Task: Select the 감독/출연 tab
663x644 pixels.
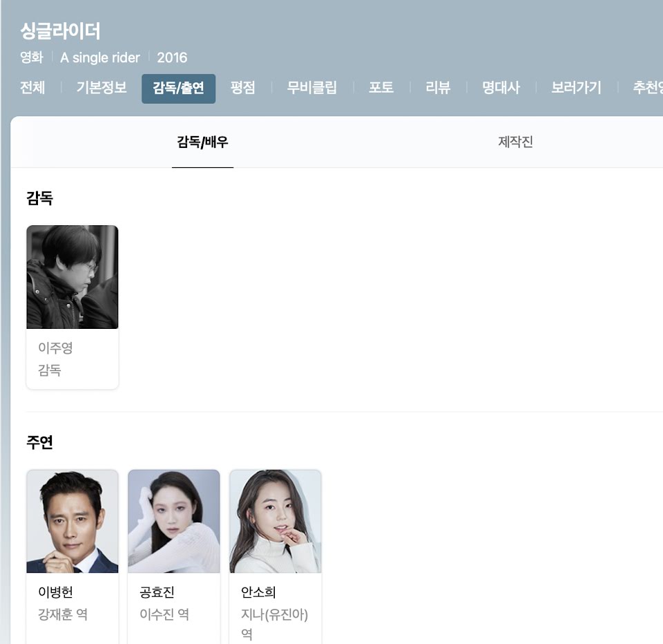Action: click(178, 88)
